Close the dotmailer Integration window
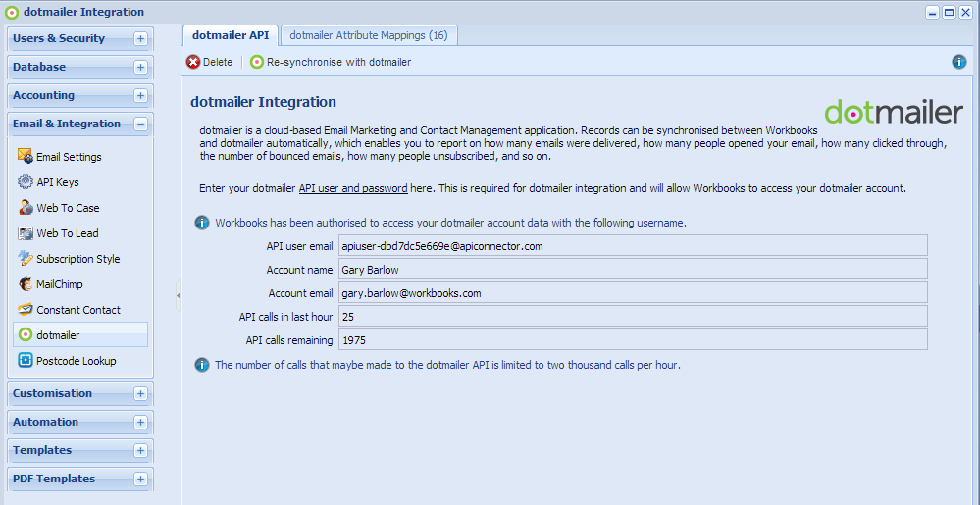Screen dimensions: 980x505 [x=965, y=13]
